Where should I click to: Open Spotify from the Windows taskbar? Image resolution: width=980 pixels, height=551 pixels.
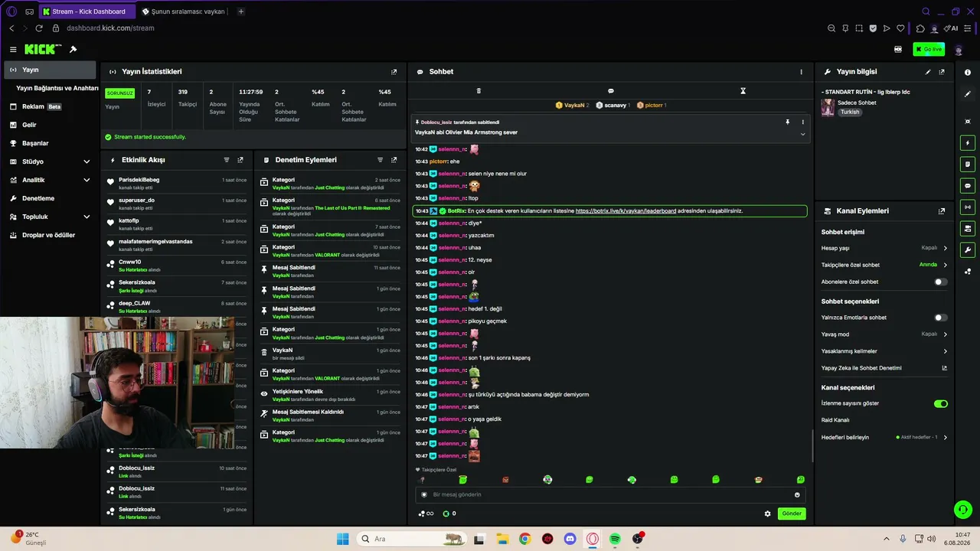[615, 539]
